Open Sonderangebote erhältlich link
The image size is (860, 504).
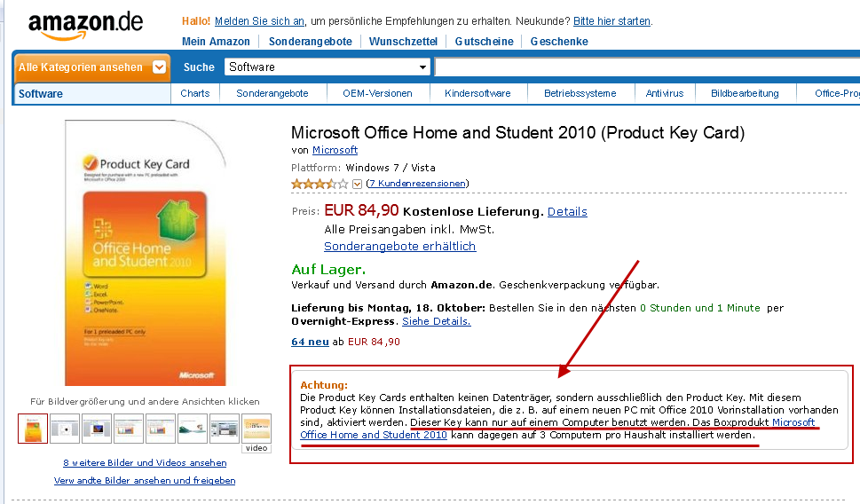400,247
